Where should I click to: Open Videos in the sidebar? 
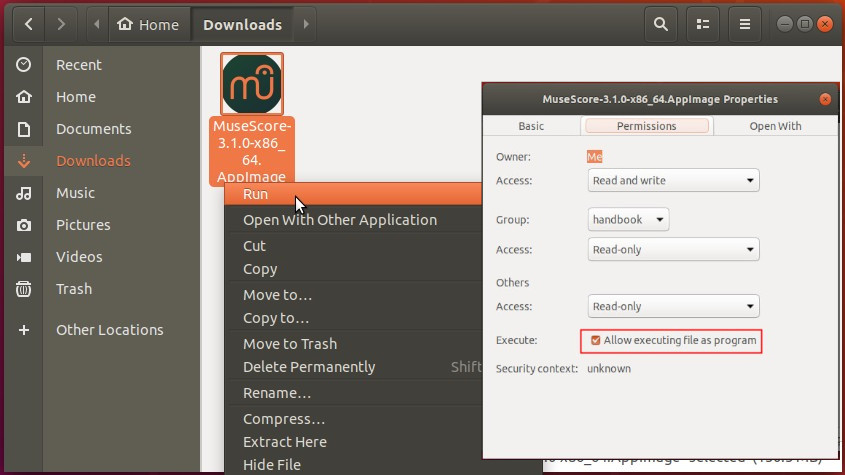coord(79,257)
